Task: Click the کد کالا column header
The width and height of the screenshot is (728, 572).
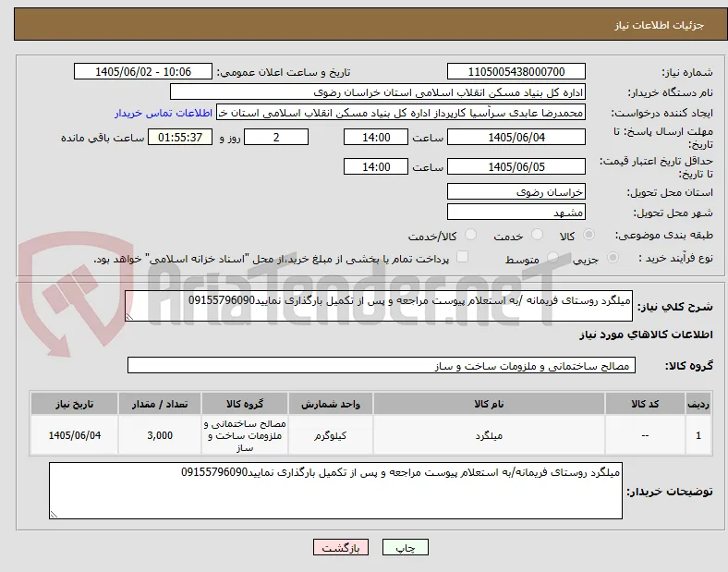Action: 645,404
